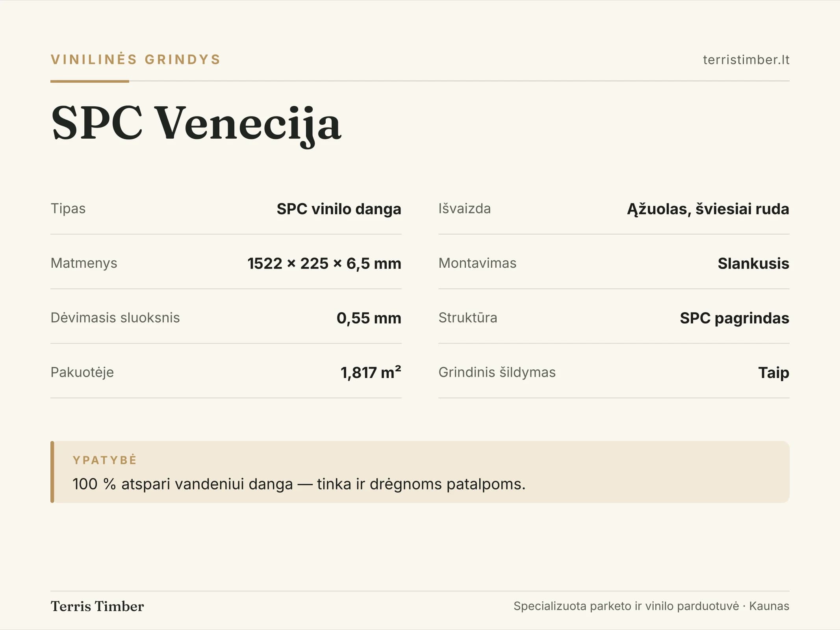The width and height of the screenshot is (840, 630).
Task: Click the SPC Venecija product title
Action: (x=196, y=124)
